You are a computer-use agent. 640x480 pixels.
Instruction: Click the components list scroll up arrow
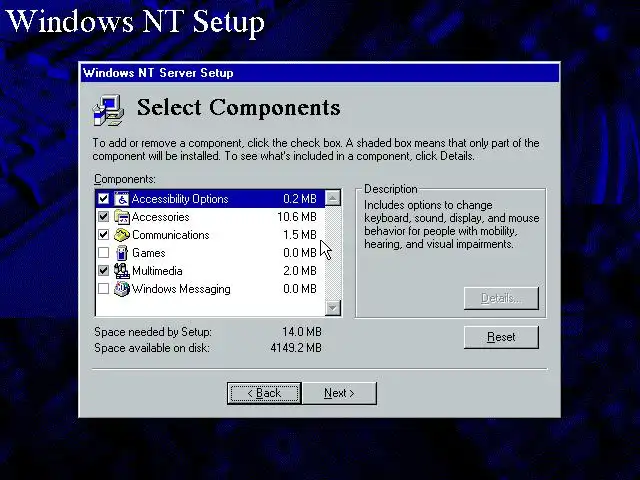coord(333,198)
